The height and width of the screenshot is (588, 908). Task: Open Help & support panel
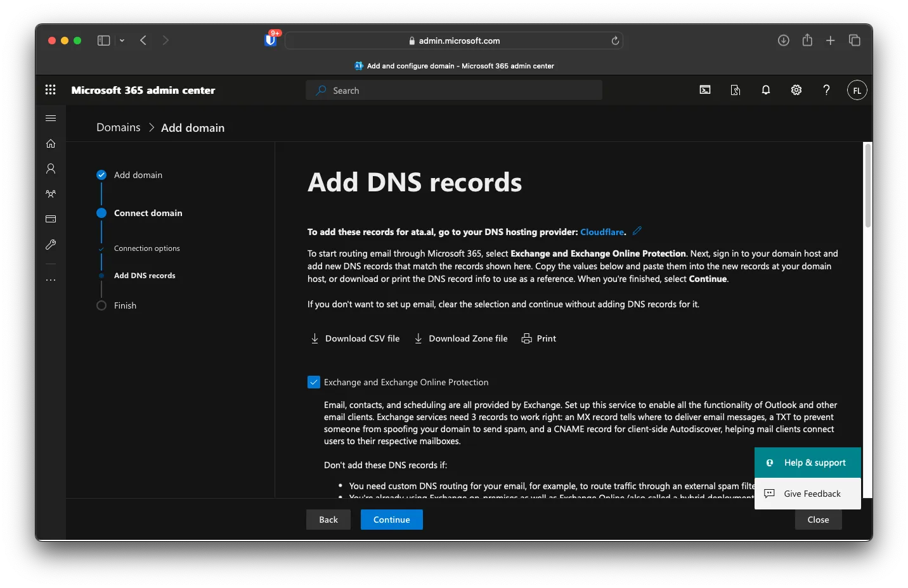(808, 463)
